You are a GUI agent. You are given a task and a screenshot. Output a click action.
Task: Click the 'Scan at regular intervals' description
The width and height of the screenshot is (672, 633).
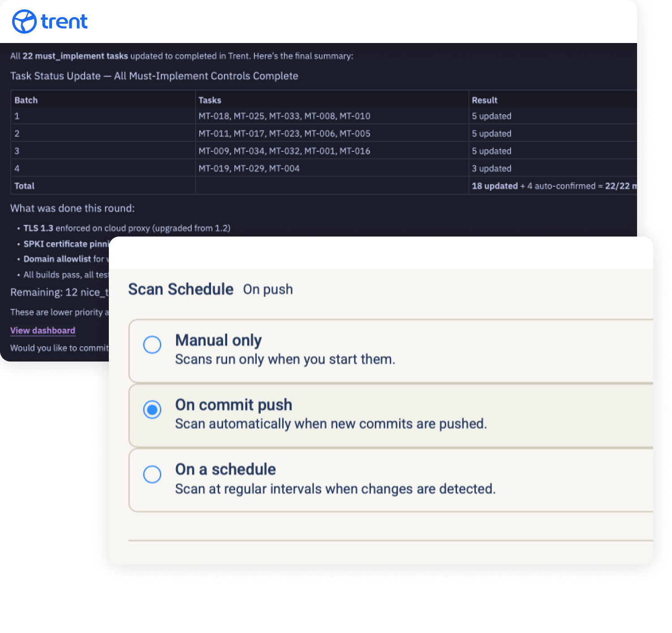(335, 489)
